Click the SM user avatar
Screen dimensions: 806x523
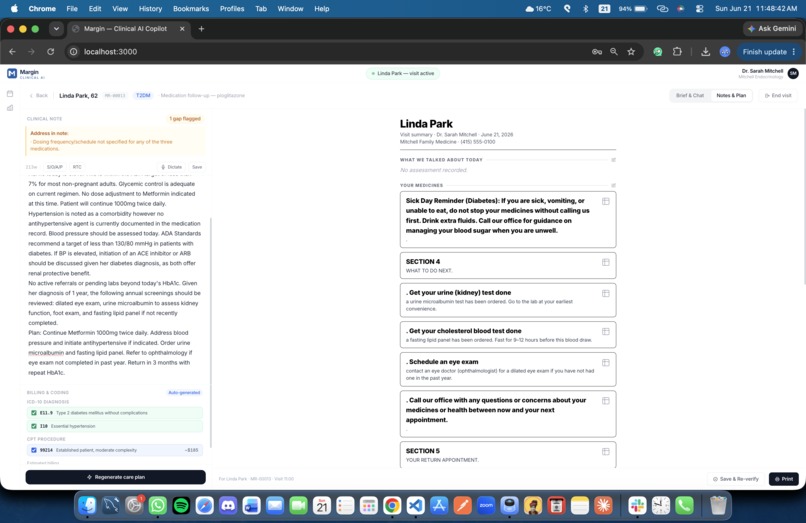point(793,74)
